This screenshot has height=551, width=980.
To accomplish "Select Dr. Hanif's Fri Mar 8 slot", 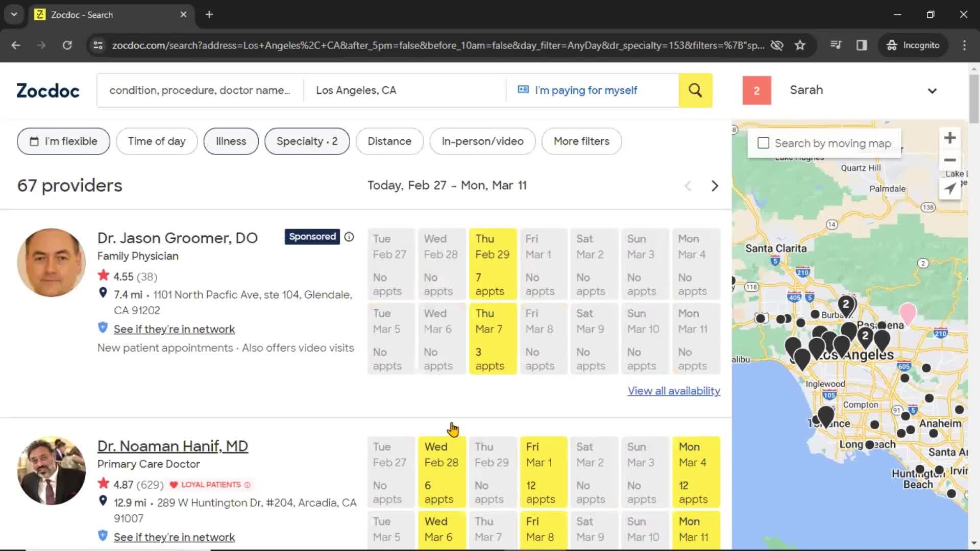I will coord(544,530).
